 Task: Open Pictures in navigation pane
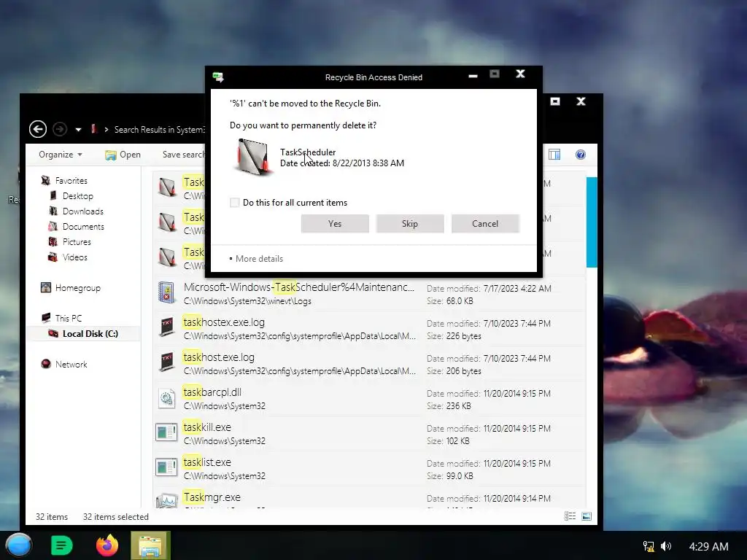[x=77, y=241]
